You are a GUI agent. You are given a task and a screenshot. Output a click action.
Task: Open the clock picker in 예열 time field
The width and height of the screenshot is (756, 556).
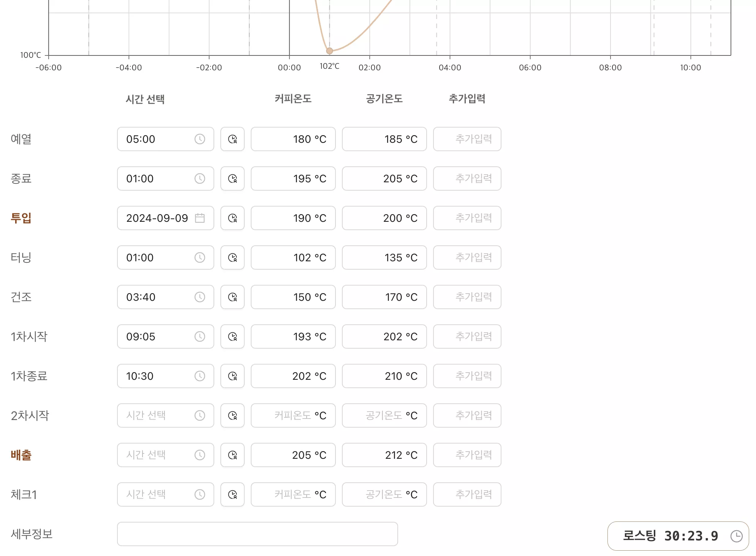200,139
